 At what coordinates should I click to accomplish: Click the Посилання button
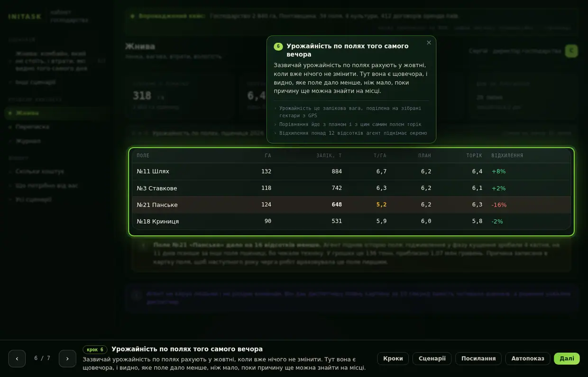[x=478, y=358]
